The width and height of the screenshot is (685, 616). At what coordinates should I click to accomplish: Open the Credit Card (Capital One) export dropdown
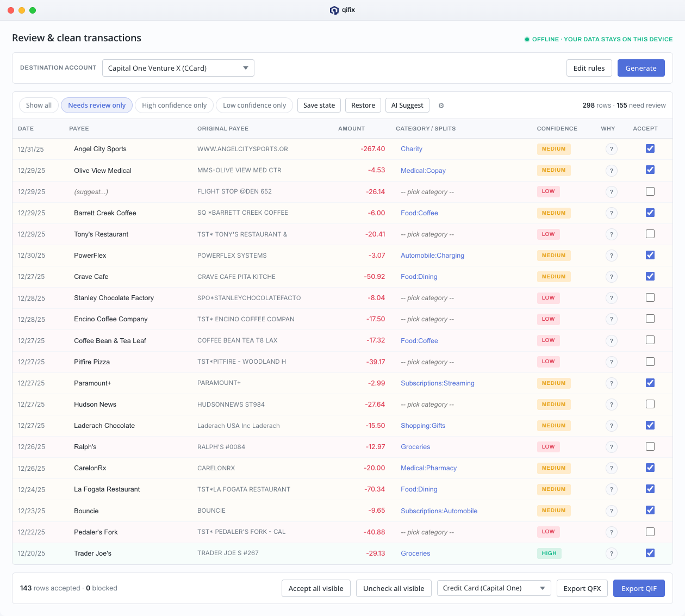(494, 588)
